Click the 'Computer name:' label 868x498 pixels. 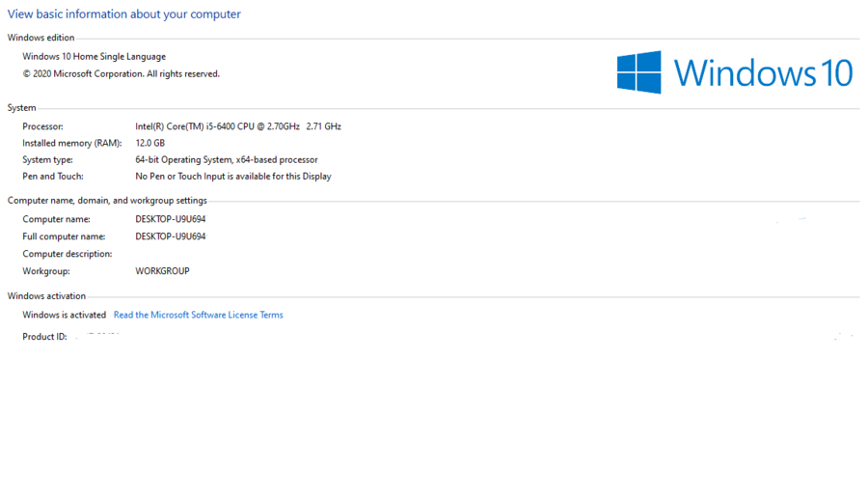coord(56,219)
